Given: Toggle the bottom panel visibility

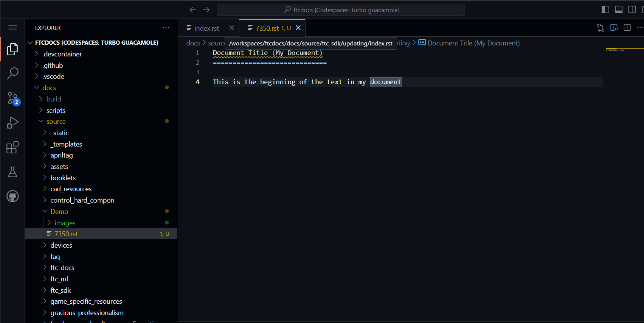Looking at the screenshot, I should pyautogui.click(x=619, y=10).
